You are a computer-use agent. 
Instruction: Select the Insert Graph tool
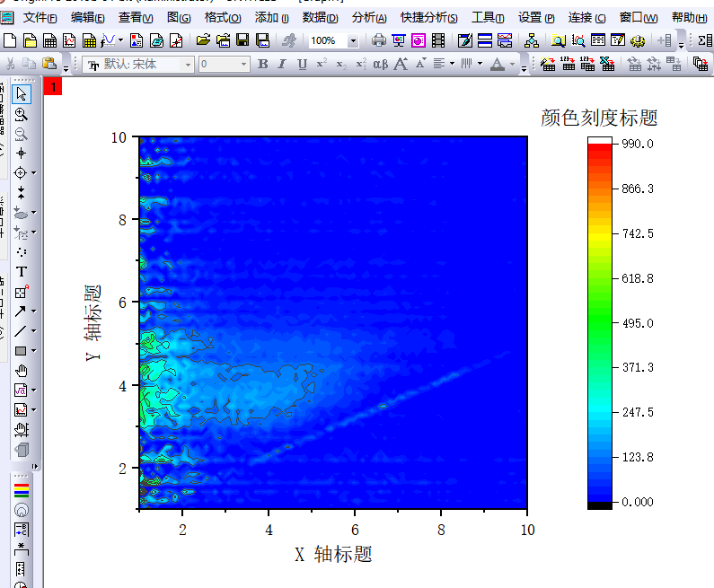point(20,410)
